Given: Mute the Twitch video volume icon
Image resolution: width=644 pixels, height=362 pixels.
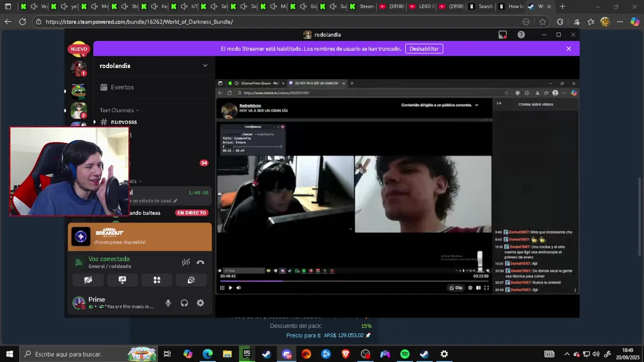Looking at the screenshot, I should click(238, 288).
